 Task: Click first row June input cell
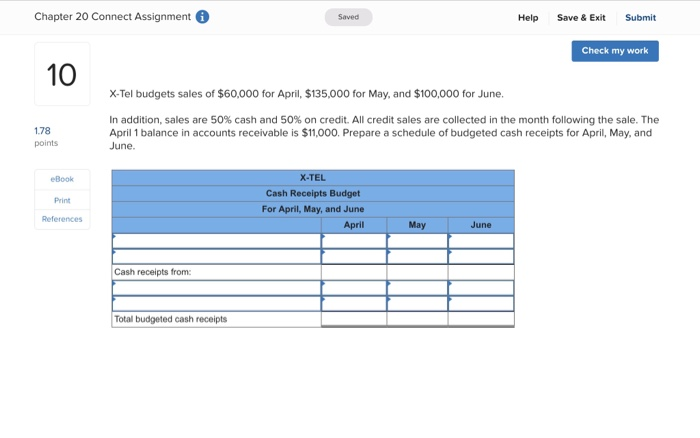tap(481, 241)
